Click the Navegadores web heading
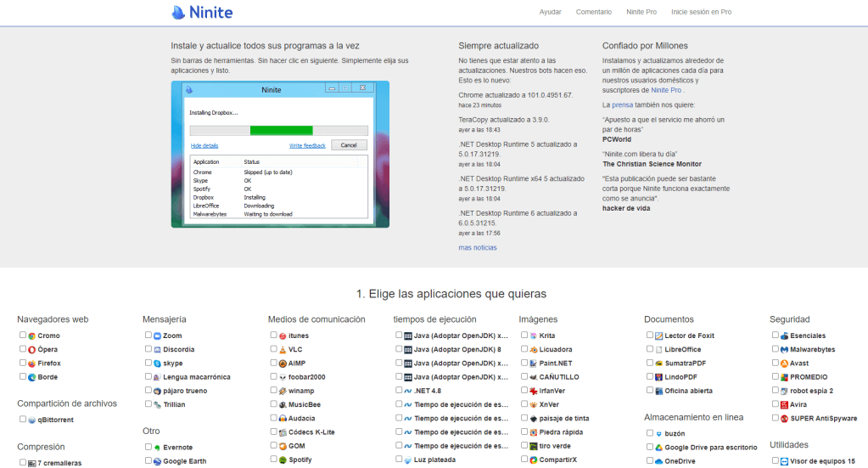This screenshot has width=868, height=468. click(x=53, y=319)
